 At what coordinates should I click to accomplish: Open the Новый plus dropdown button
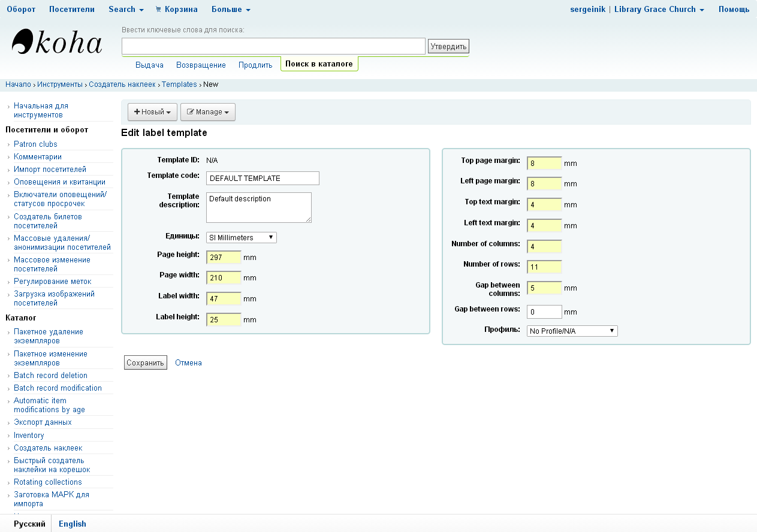[152, 112]
